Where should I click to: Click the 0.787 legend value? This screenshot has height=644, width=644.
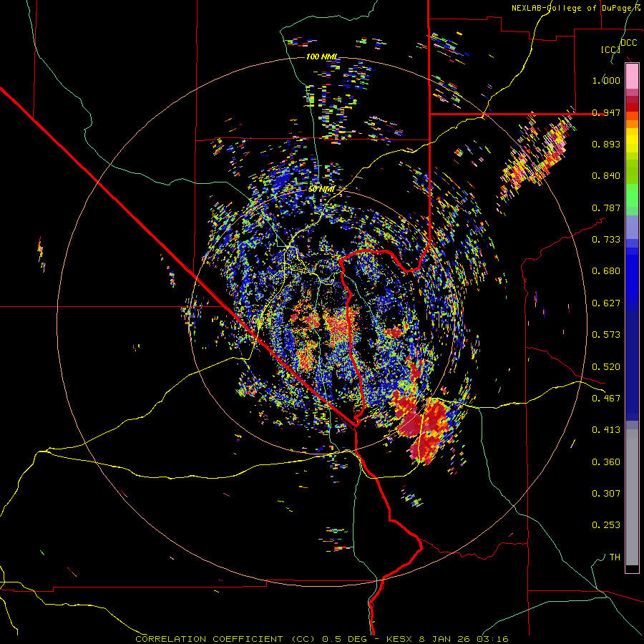click(x=606, y=208)
